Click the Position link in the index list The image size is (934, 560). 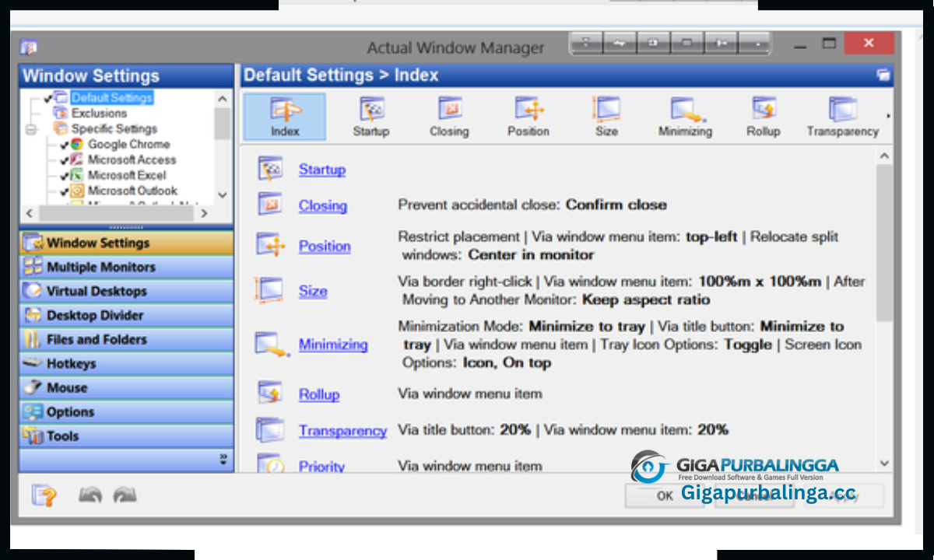pyautogui.click(x=325, y=246)
